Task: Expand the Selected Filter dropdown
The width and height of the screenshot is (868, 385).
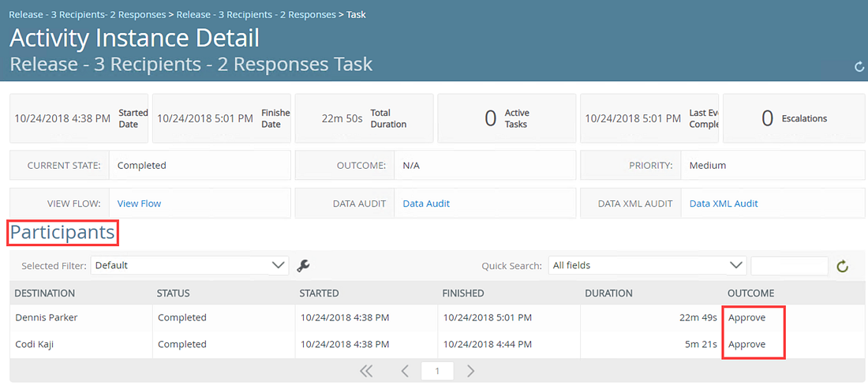Action: click(189, 266)
